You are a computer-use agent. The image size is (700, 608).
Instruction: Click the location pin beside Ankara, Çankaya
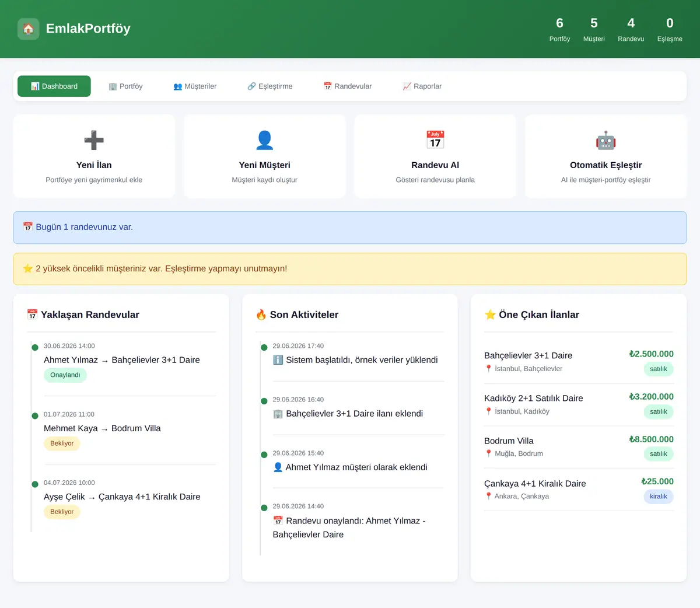[489, 496]
